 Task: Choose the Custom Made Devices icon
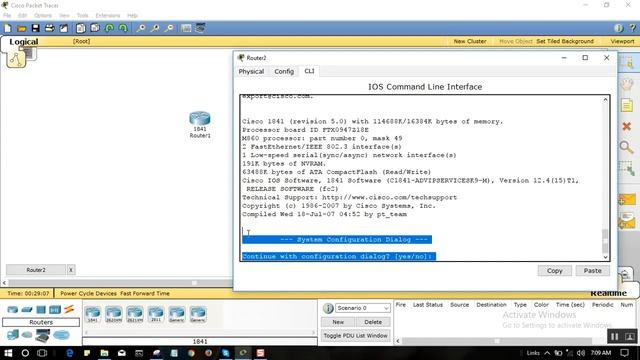coord(42,336)
